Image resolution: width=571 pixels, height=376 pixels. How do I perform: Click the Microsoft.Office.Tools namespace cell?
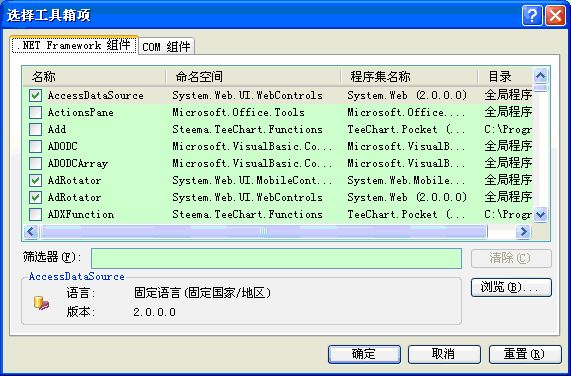[238, 112]
